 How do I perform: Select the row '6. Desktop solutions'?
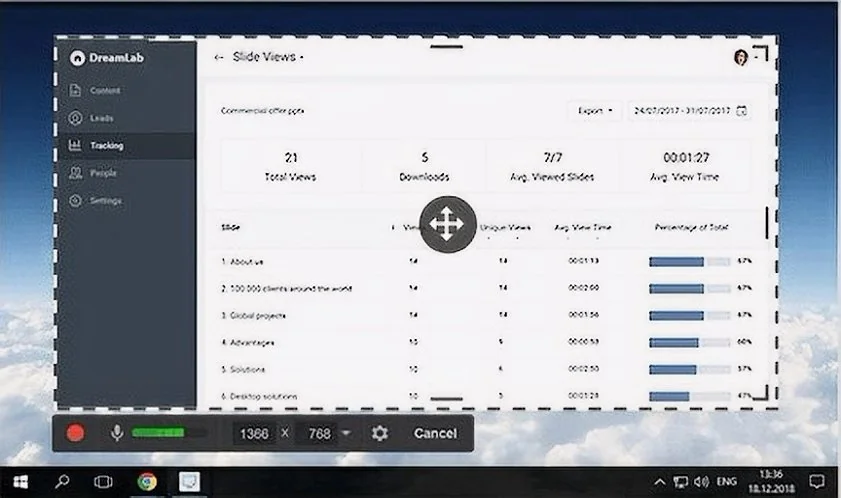click(485, 396)
